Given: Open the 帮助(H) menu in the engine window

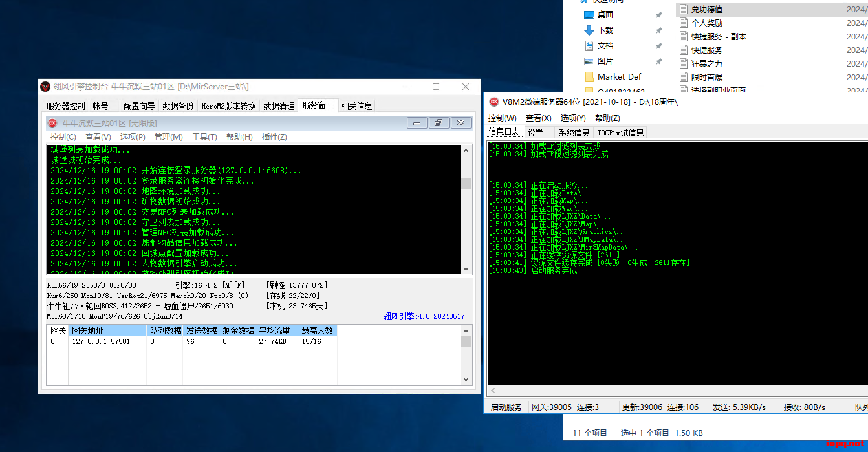Looking at the screenshot, I should coord(239,137).
